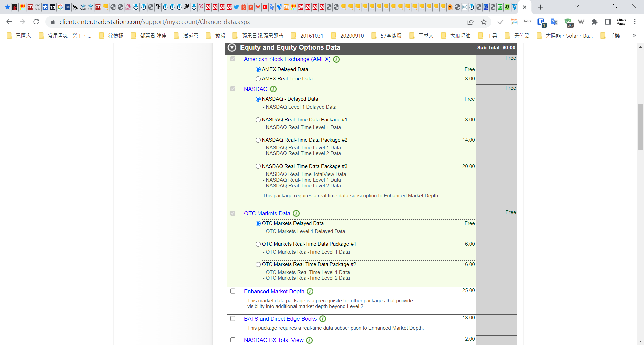Open the NASDAQ BX Total View link
The image size is (644, 345).
[273, 340]
